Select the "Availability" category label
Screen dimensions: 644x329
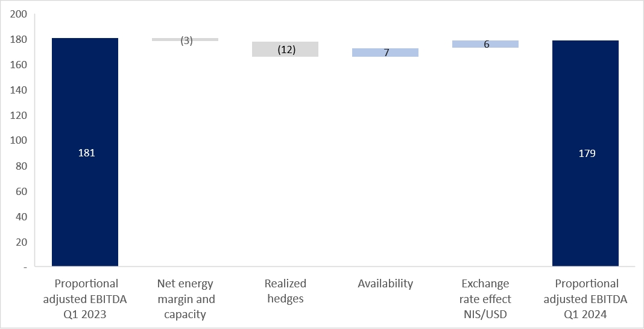tap(385, 283)
